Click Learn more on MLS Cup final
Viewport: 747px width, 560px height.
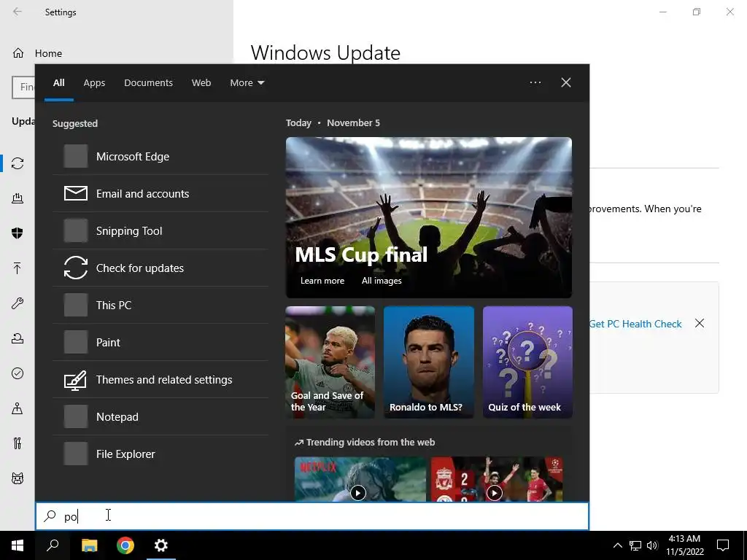pyautogui.click(x=322, y=281)
